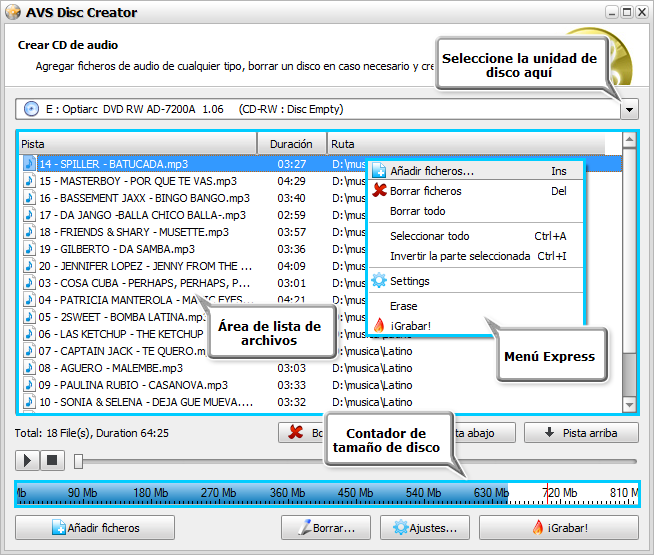Screen dimensions: 654x555
Task: Sort tracks by the Duración column header
Action: click(x=292, y=144)
